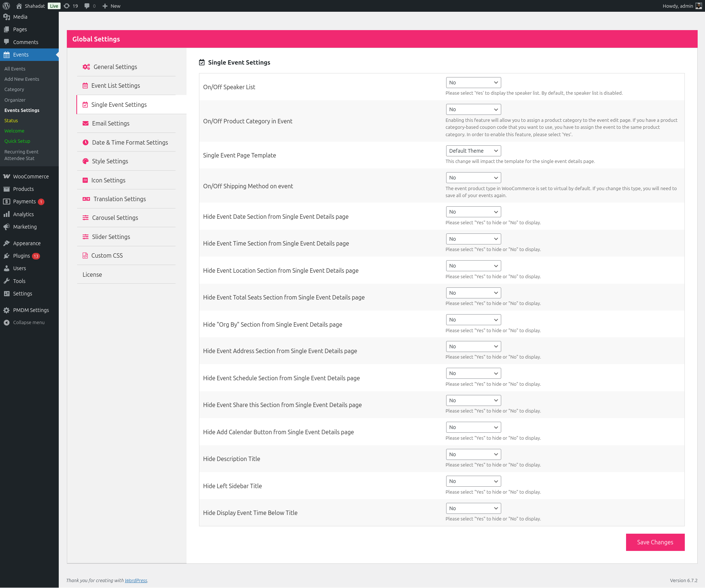Click the Payments sidebar icon
This screenshot has height=588, width=705.
click(x=7, y=202)
